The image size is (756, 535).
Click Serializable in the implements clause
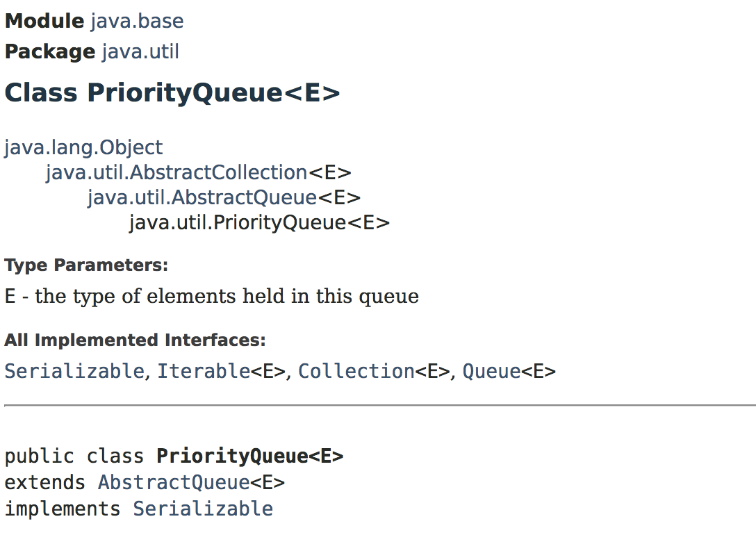click(203, 509)
